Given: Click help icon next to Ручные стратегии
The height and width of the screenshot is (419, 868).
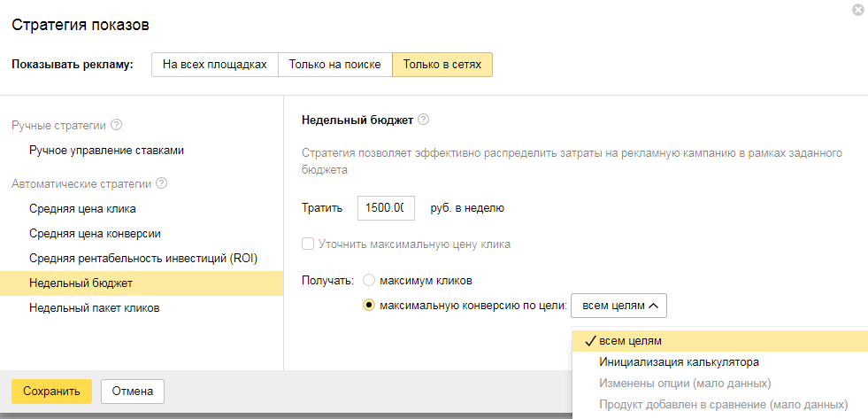Looking at the screenshot, I should [117, 125].
